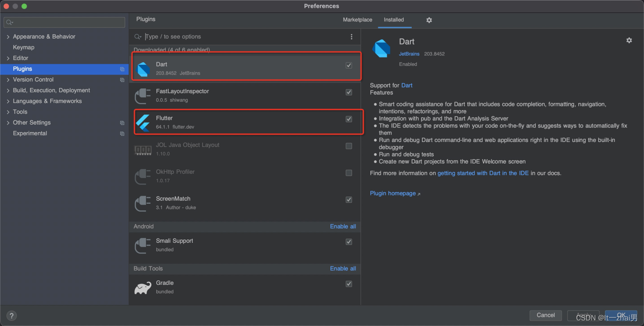Image resolution: width=644 pixels, height=326 pixels.
Task: Click the ScreenMatch plug icon
Action: click(x=143, y=203)
